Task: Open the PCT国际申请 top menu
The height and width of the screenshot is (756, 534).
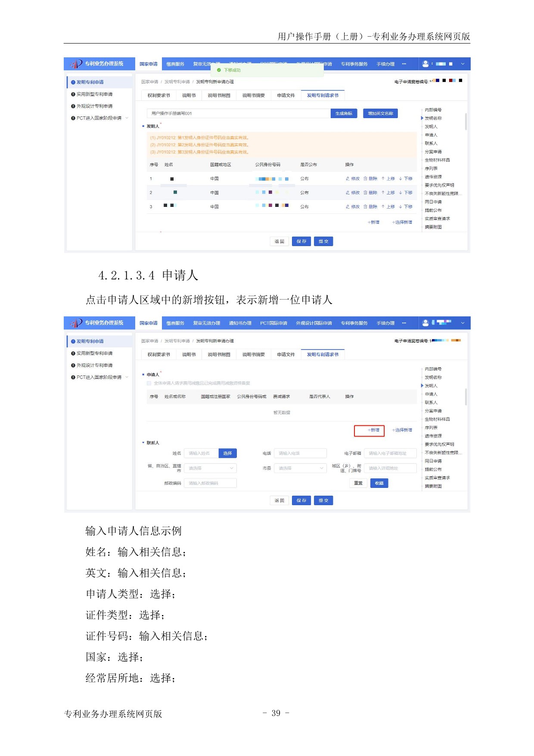Action: point(273,323)
